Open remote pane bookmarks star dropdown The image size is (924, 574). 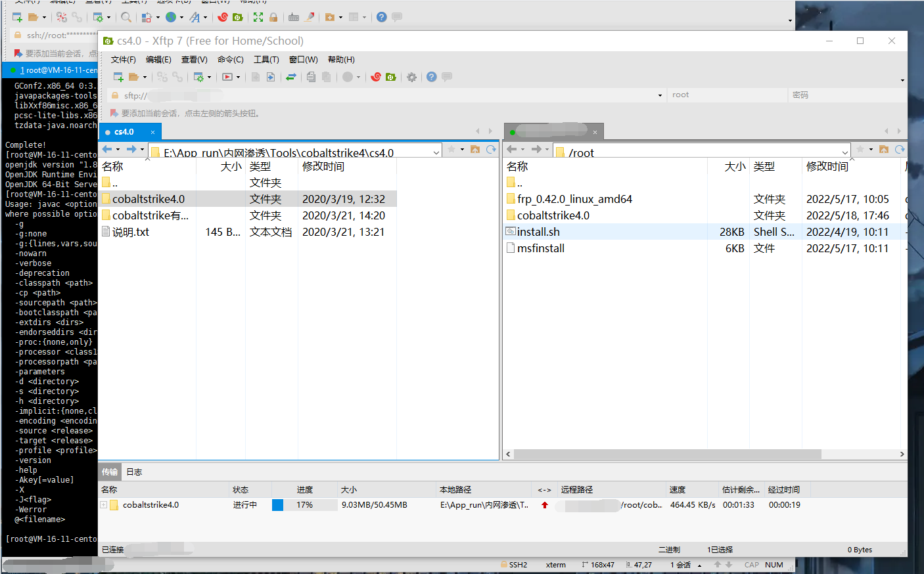click(871, 149)
